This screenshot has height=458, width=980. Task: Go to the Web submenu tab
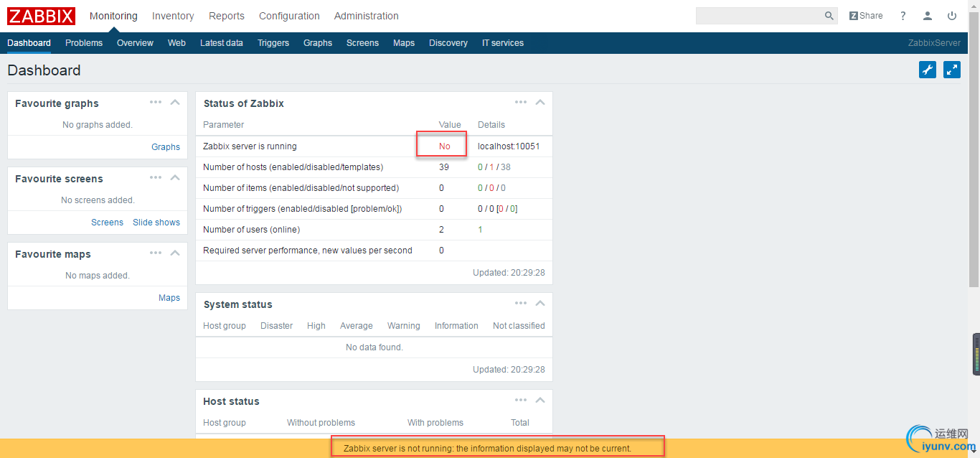point(176,43)
